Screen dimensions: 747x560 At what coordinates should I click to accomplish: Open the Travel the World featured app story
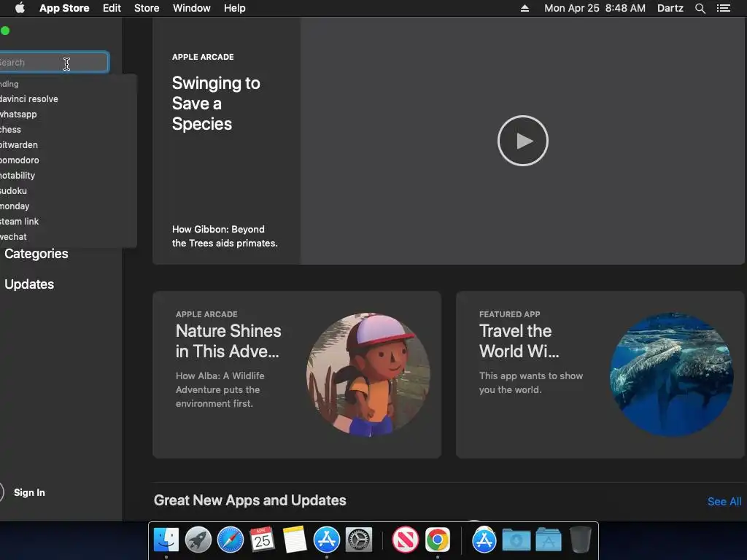(600, 375)
